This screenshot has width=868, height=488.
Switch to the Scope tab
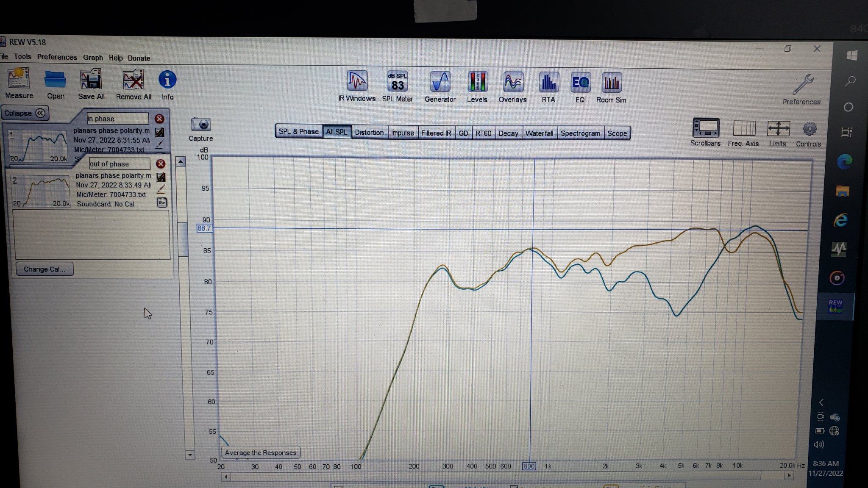coord(617,133)
